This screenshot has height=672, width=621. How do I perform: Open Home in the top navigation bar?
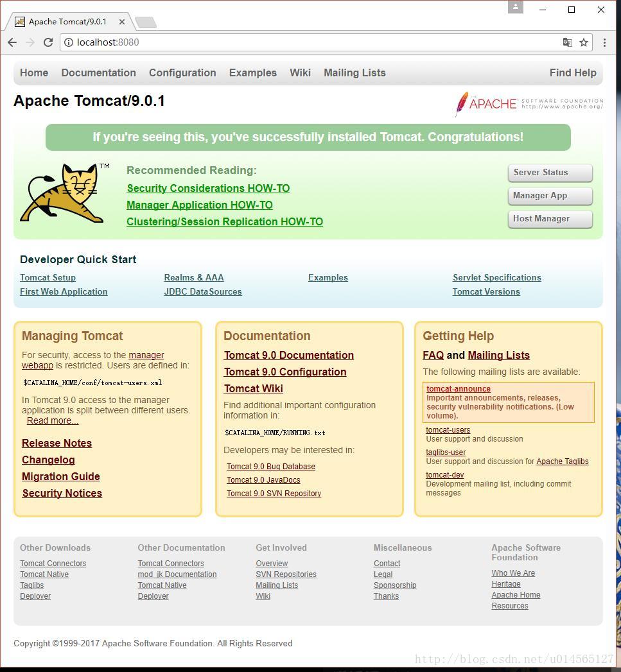pos(34,73)
